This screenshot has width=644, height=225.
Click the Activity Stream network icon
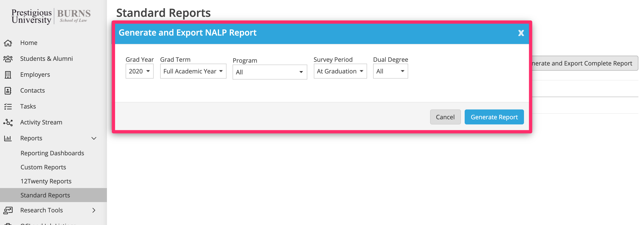(8, 122)
